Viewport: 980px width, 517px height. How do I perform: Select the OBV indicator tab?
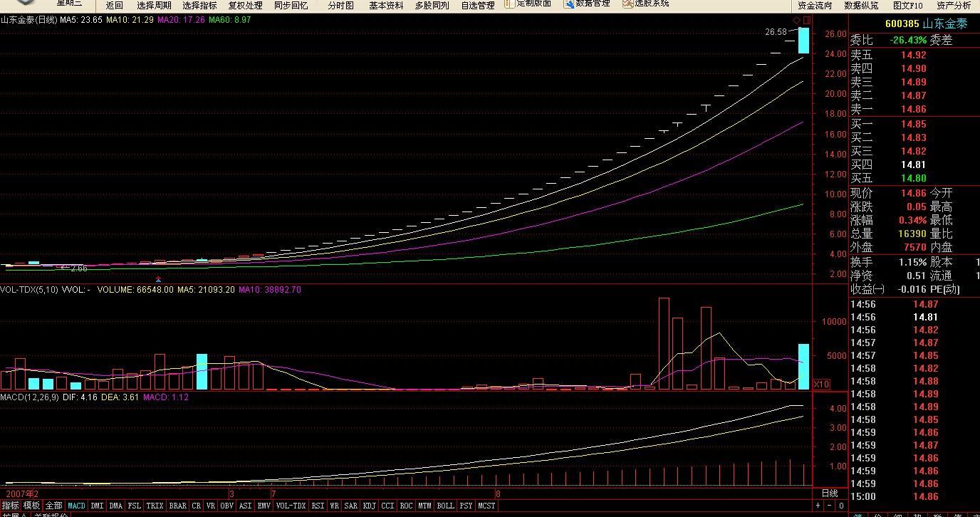coord(226,506)
